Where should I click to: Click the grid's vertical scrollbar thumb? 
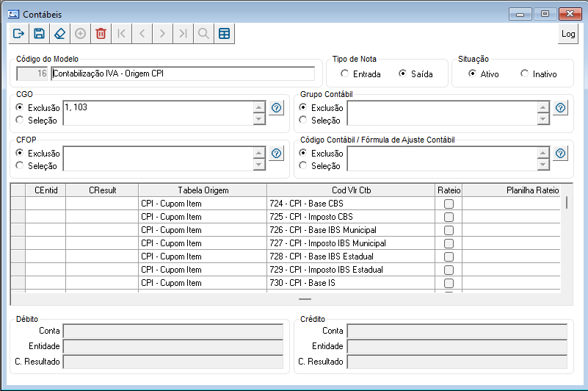click(x=567, y=202)
